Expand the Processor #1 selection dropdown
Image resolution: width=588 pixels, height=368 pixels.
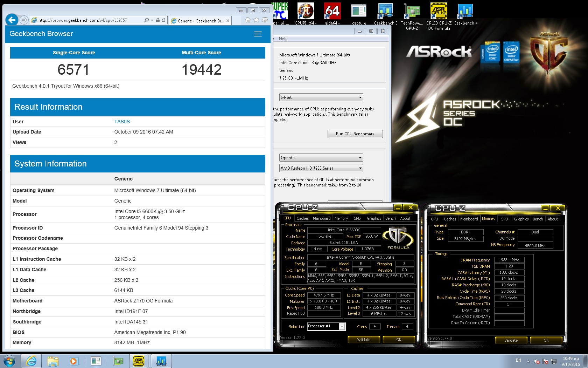tap(342, 327)
